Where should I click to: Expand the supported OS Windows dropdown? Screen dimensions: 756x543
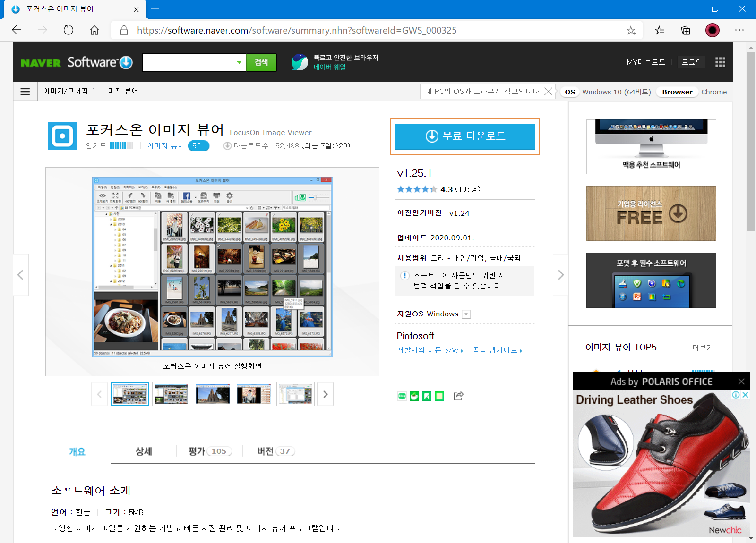point(466,314)
